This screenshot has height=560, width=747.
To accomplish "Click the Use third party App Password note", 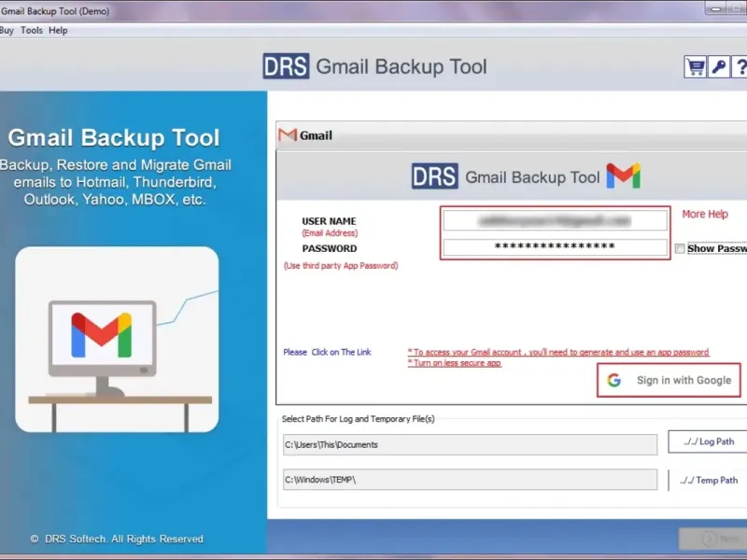I will pos(341,266).
